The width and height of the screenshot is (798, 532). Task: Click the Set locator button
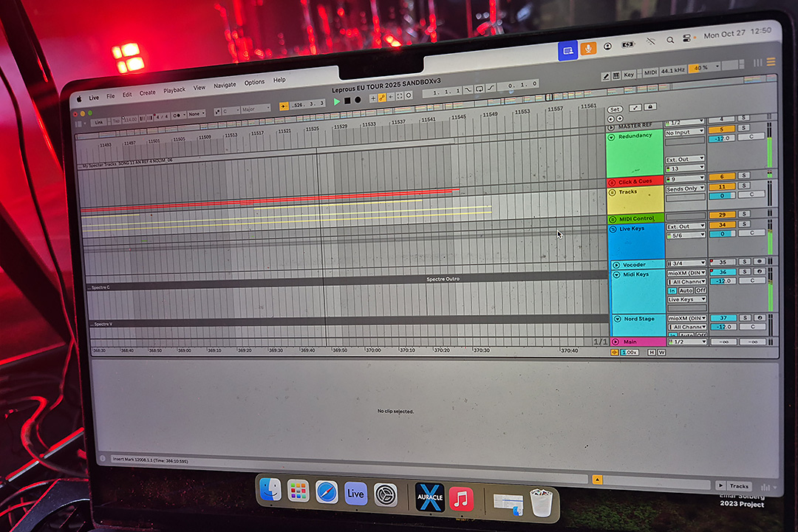(x=615, y=109)
